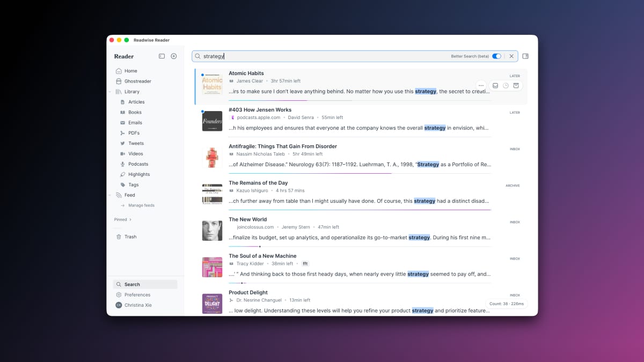Image resolution: width=644 pixels, height=362 pixels.
Task: Click the Reader heading in the sidebar
Action: [124, 56]
